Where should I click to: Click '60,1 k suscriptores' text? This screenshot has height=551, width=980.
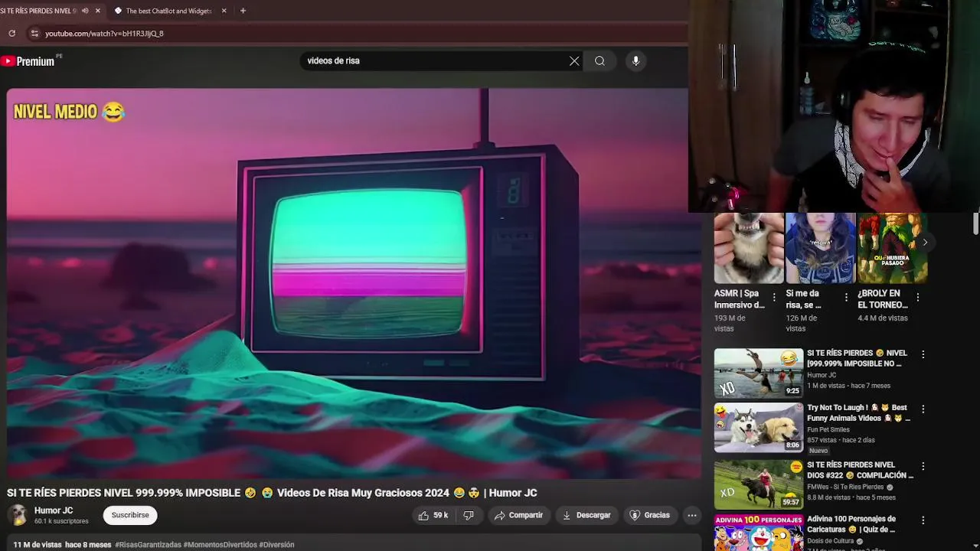point(61,521)
